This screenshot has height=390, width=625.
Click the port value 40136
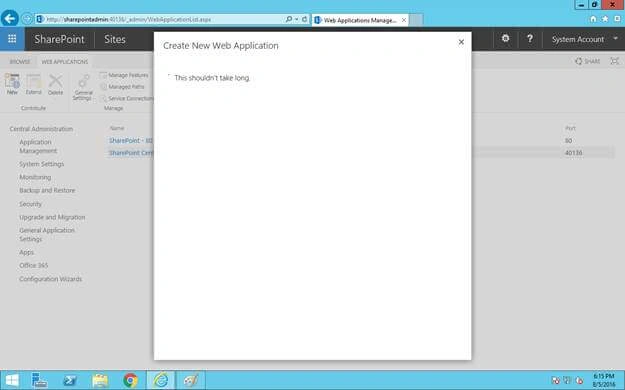(x=574, y=153)
